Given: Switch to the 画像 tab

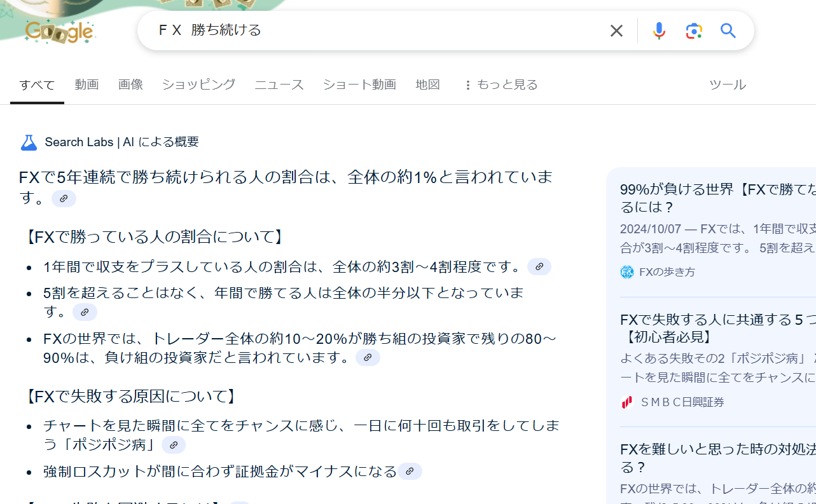Looking at the screenshot, I should click(130, 84).
